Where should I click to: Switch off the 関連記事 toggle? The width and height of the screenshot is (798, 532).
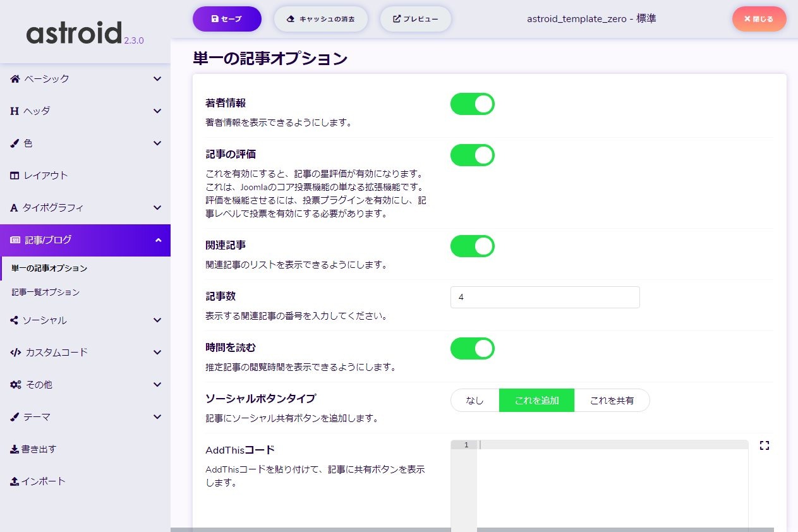(472, 246)
